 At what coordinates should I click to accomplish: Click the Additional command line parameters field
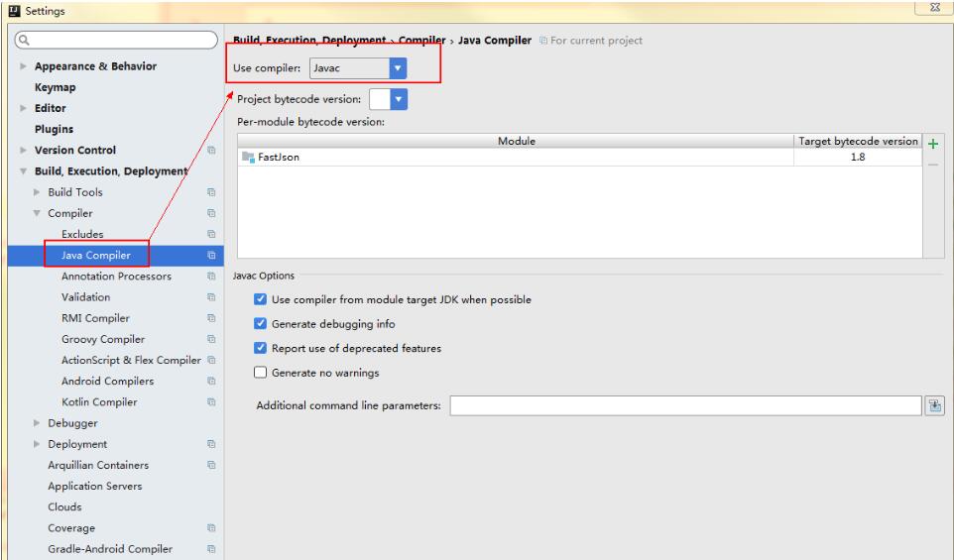[686, 405]
